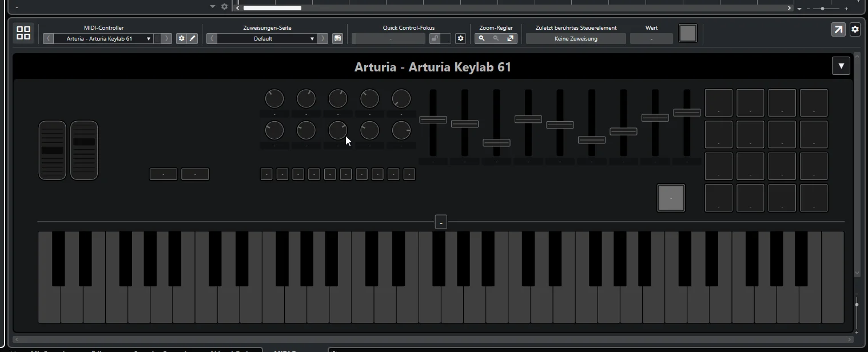This screenshot has height=352, width=868.
Task: Open MIDI controller settings gear
Action: click(182, 38)
